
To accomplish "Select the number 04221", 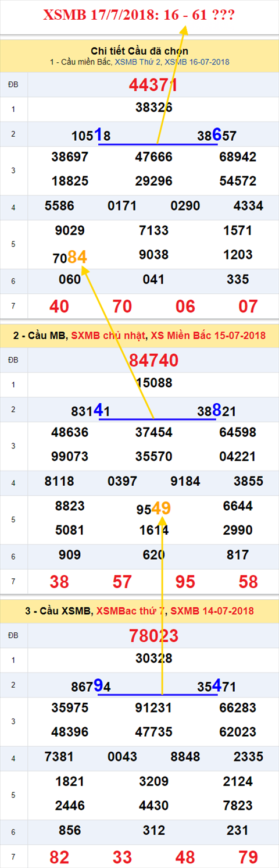I will 238,457.
